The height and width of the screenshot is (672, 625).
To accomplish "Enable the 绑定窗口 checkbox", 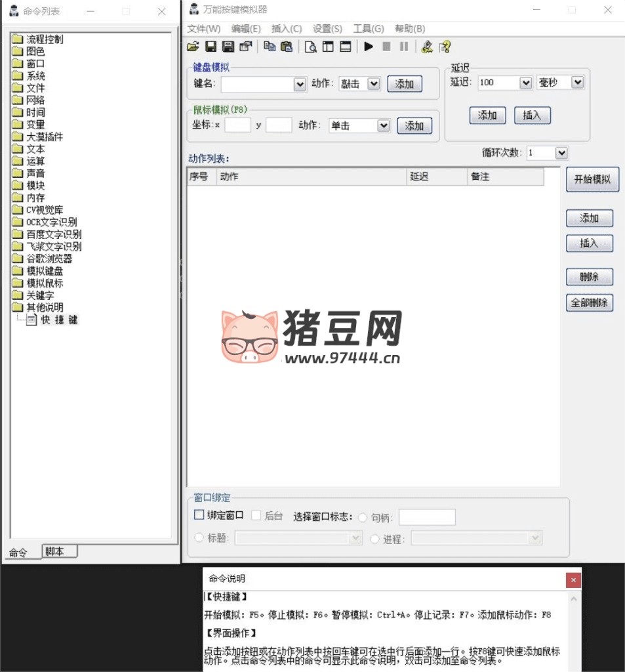I will click(x=199, y=515).
